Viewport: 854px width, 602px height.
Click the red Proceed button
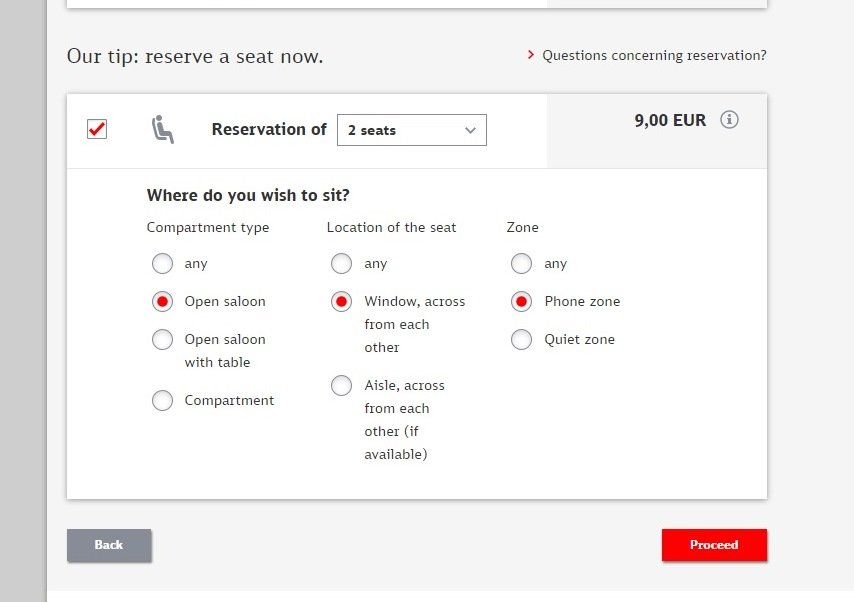(715, 545)
